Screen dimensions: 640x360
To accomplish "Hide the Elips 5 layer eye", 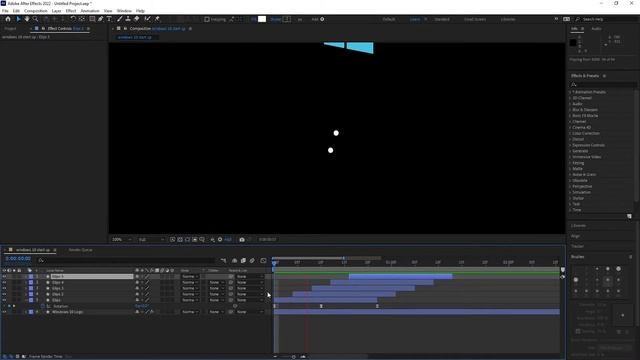I will coord(4,277).
